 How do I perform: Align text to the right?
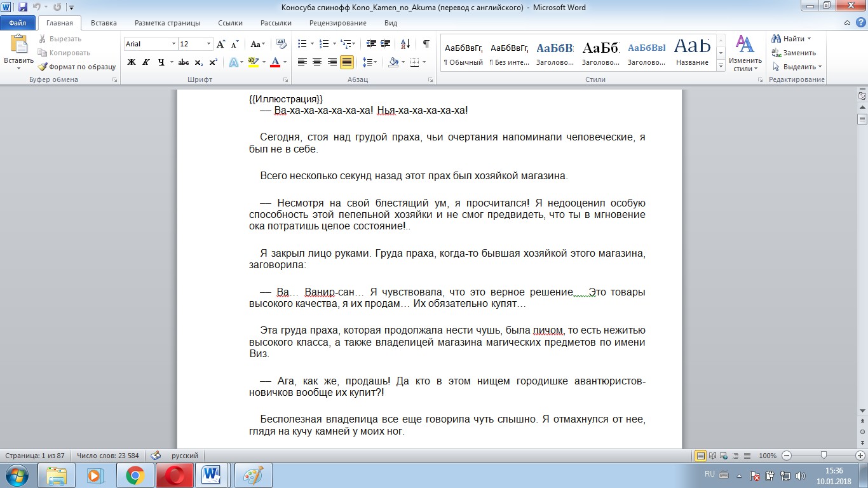pyautogui.click(x=332, y=62)
